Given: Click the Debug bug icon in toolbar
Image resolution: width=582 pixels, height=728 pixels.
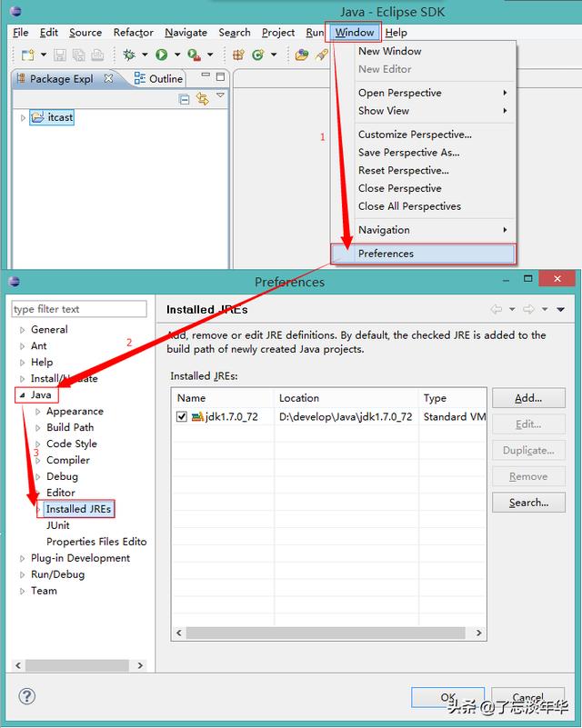Looking at the screenshot, I should pyautogui.click(x=129, y=55).
